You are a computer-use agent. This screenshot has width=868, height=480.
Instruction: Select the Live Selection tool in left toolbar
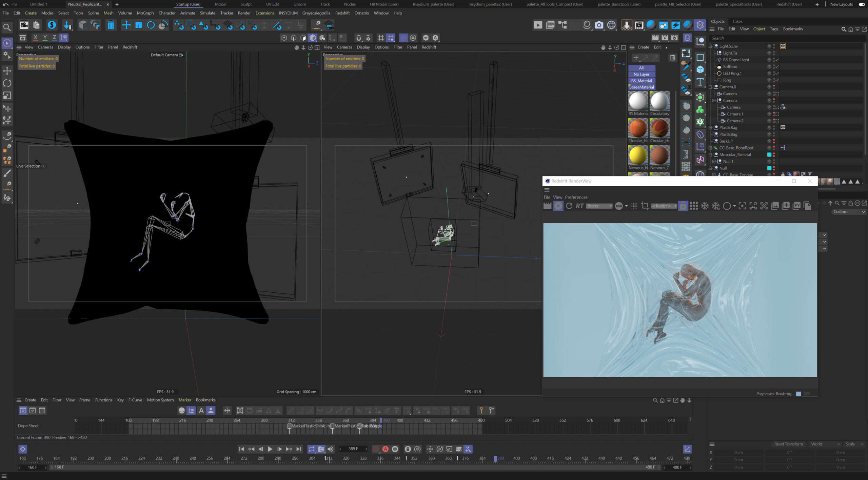click(7, 43)
